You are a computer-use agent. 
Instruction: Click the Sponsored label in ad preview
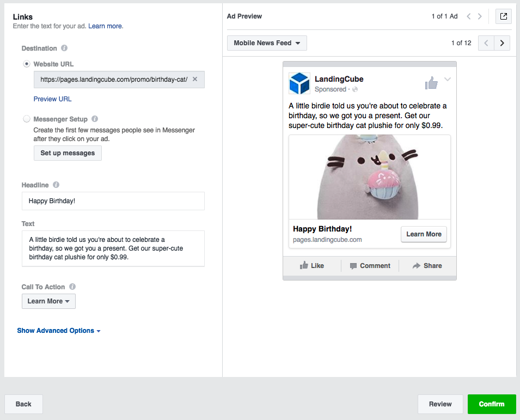point(331,89)
